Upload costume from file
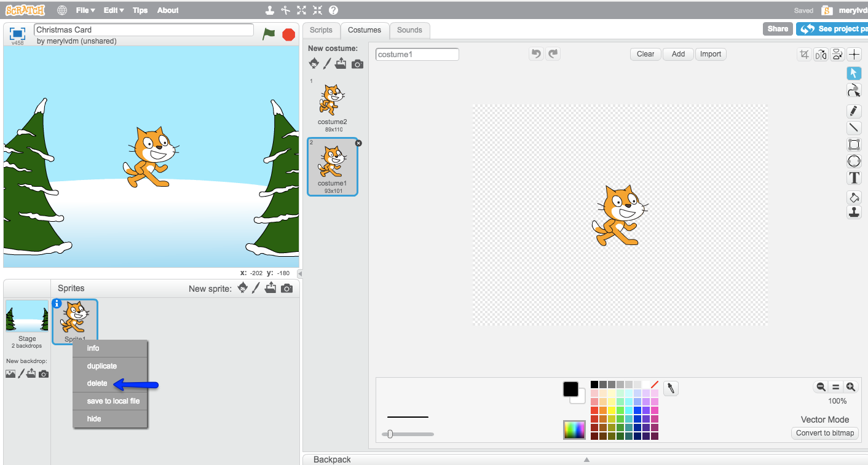Viewport: 868px width, 465px height. tap(341, 63)
